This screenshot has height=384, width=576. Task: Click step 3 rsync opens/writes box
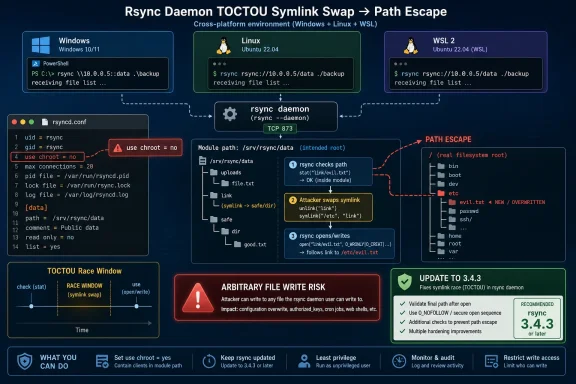pos(339,244)
